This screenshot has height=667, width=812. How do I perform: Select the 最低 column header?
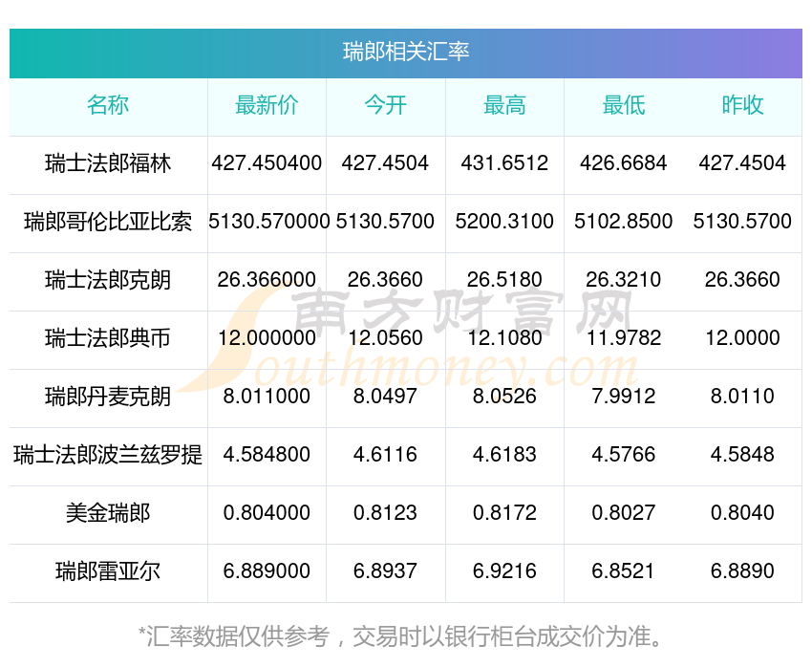click(x=624, y=105)
